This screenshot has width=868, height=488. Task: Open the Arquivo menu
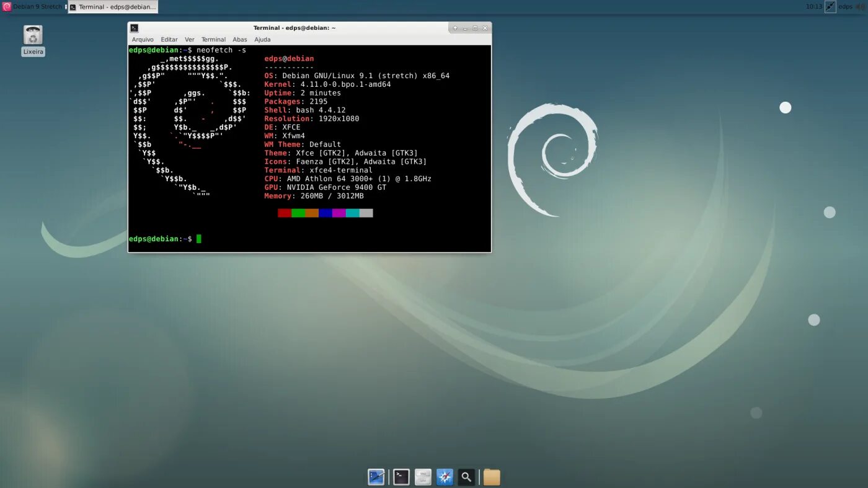[x=143, y=40]
